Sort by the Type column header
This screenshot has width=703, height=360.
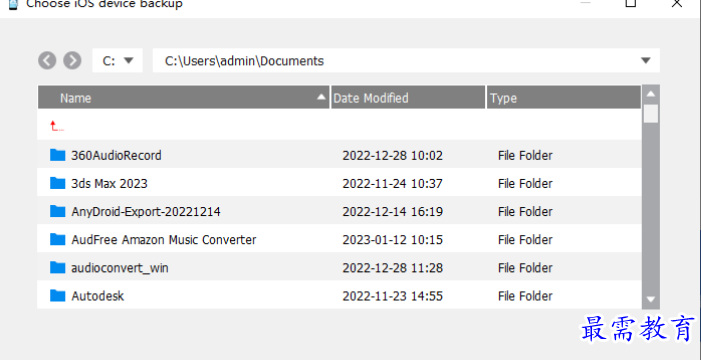click(564, 97)
